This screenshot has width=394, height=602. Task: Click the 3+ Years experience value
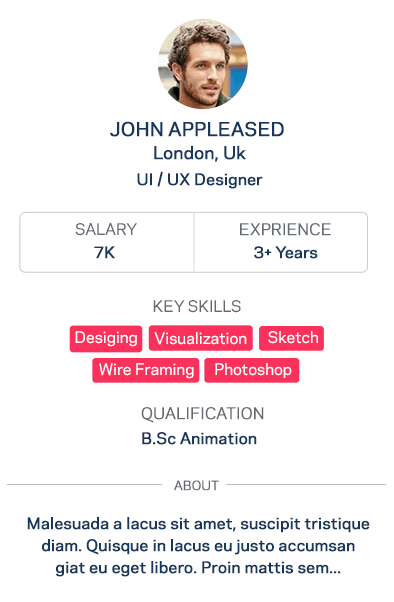pyautogui.click(x=286, y=253)
